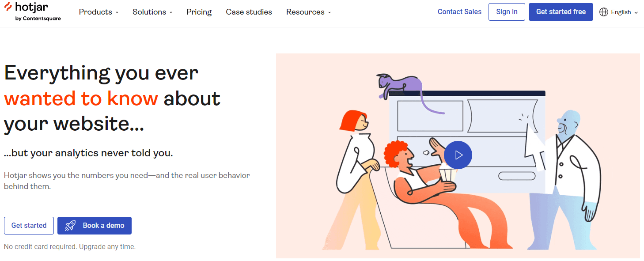This screenshot has height=261, width=644.
Task: Click the globe language icon
Action: tap(604, 12)
